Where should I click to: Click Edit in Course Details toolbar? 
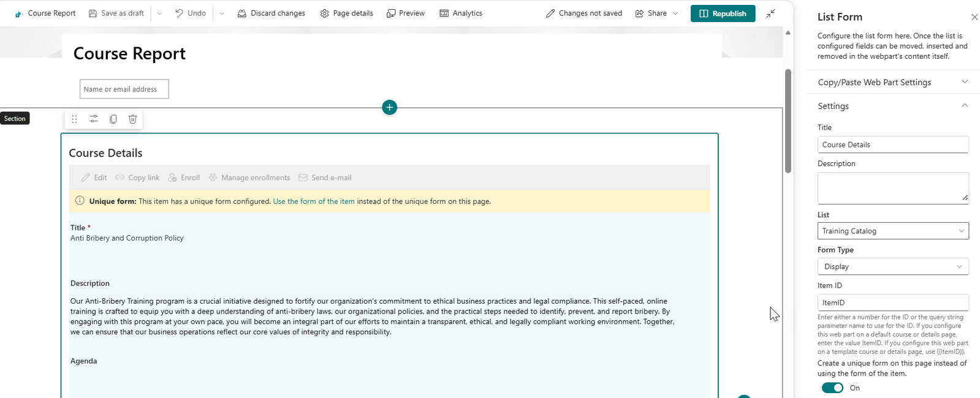coord(94,178)
